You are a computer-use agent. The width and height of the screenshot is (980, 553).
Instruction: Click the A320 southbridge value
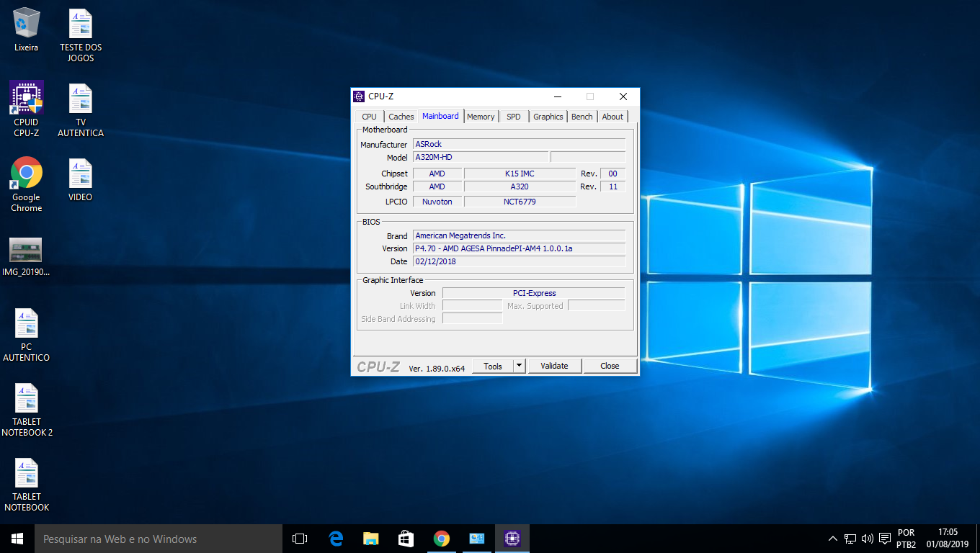click(520, 186)
